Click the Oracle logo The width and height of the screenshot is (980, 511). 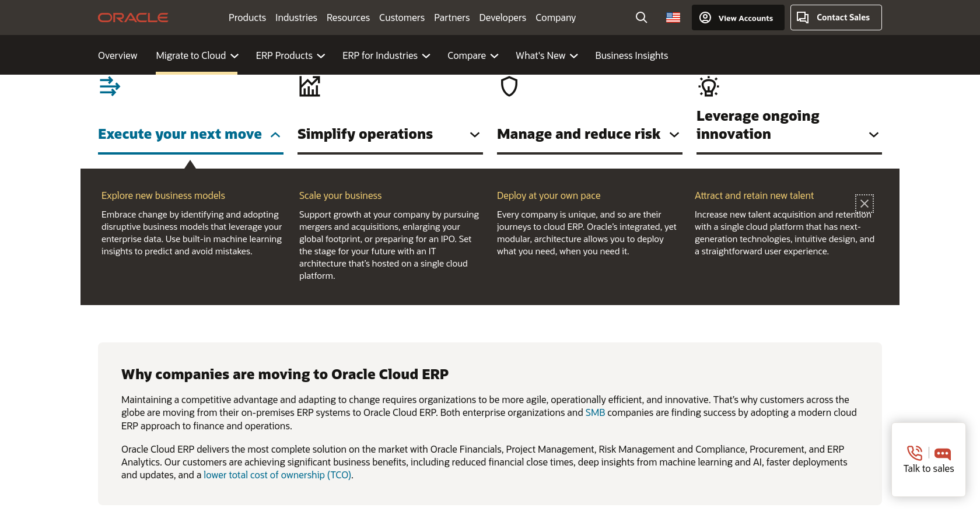pos(133,17)
